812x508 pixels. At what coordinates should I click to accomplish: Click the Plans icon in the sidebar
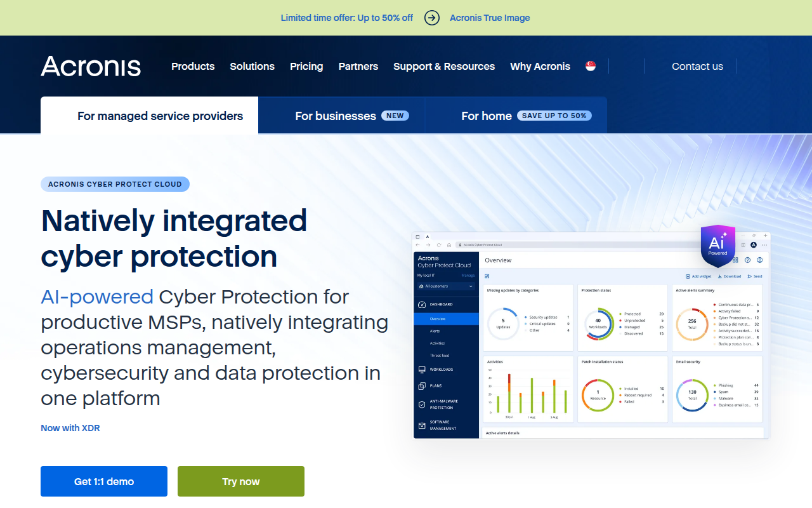[x=421, y=385]
